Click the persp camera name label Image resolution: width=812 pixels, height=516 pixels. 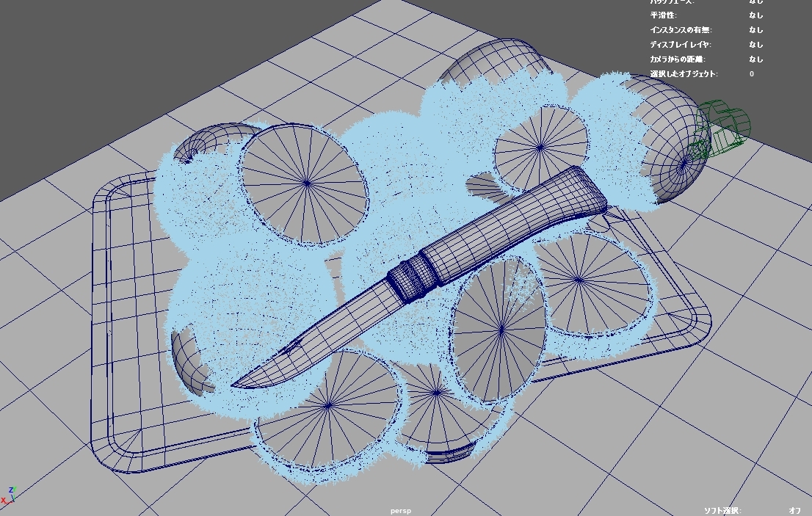point(401,511)
